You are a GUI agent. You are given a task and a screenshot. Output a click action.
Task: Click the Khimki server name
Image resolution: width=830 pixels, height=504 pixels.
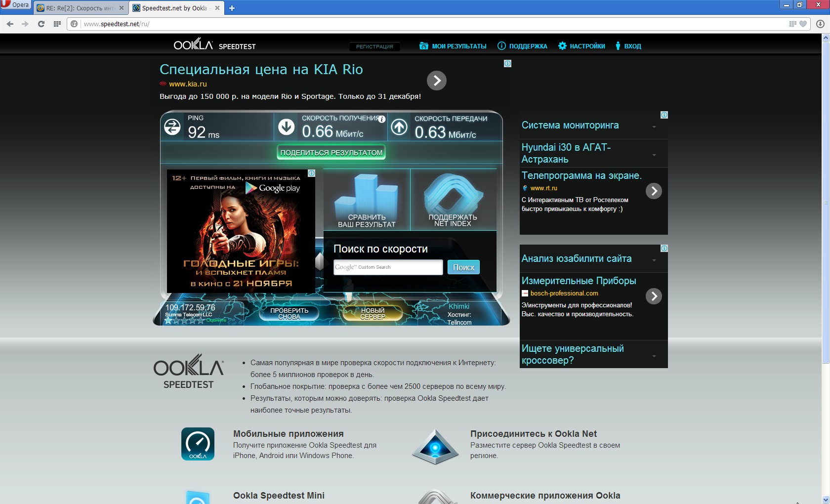pyautogui.click(x=459, y=306)
